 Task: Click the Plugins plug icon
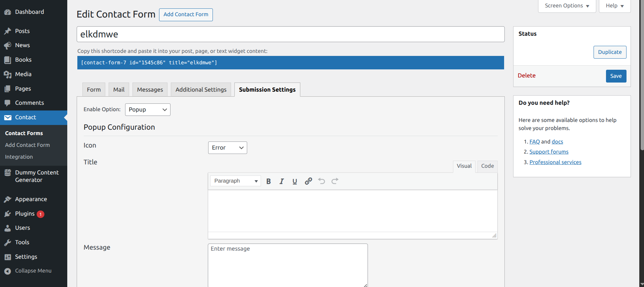[x=8, y=214]
